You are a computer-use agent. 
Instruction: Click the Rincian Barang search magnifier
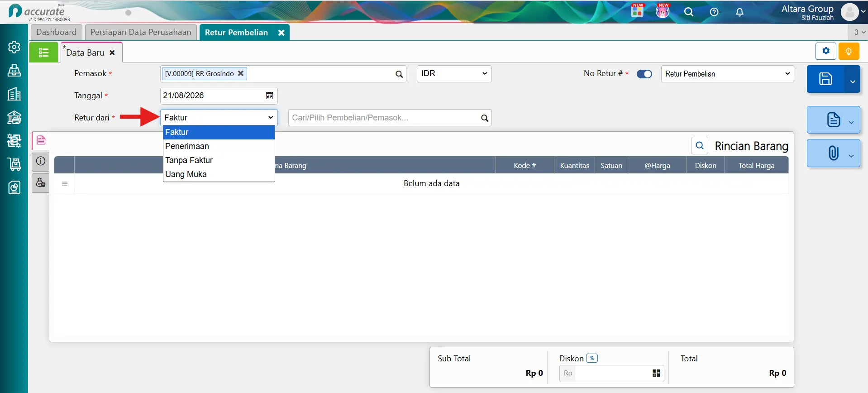(x=700, y=145)
